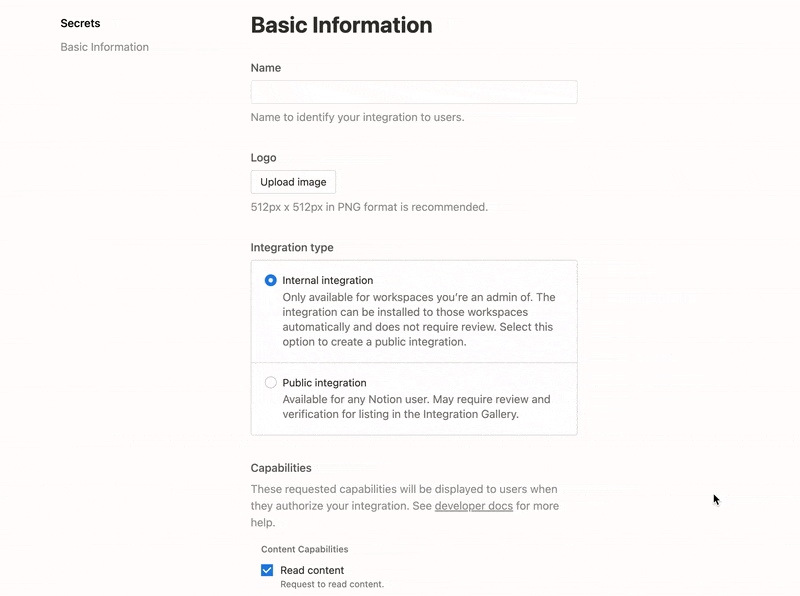The height and width of the screenshot is (596, 800).
Task: Select the Internal integration radio button
Action: pyautogui.click(x=270, y=280)
